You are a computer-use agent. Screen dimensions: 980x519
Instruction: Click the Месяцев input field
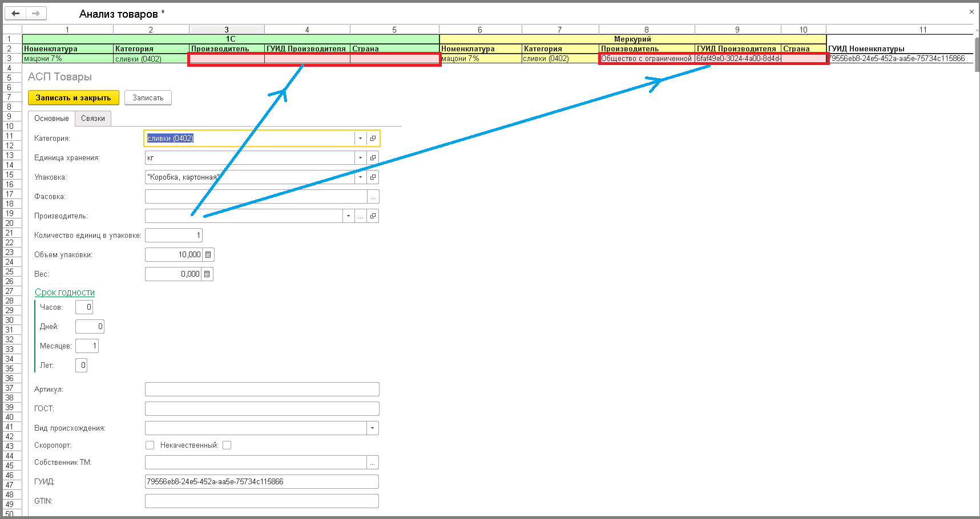pos(87,346)
